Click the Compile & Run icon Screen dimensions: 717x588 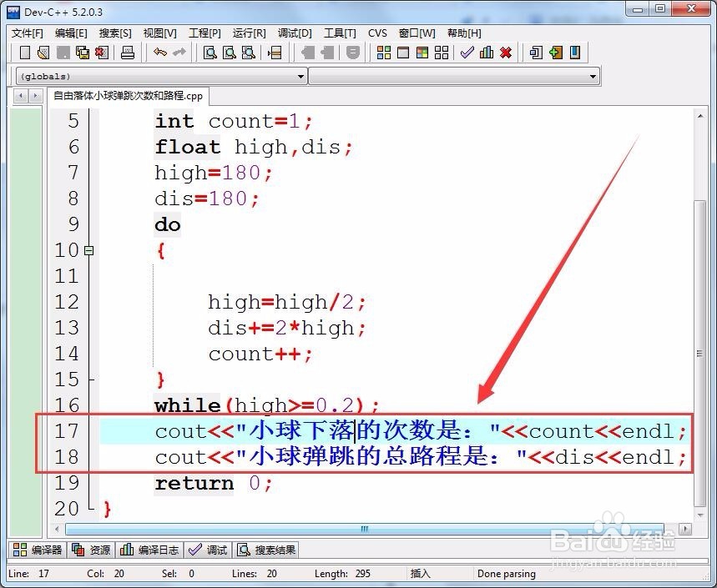422,53
